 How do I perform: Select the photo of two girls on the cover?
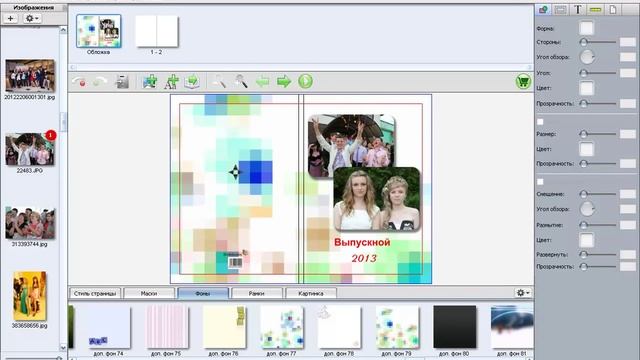pyautogui.click(x=377, y=199)
